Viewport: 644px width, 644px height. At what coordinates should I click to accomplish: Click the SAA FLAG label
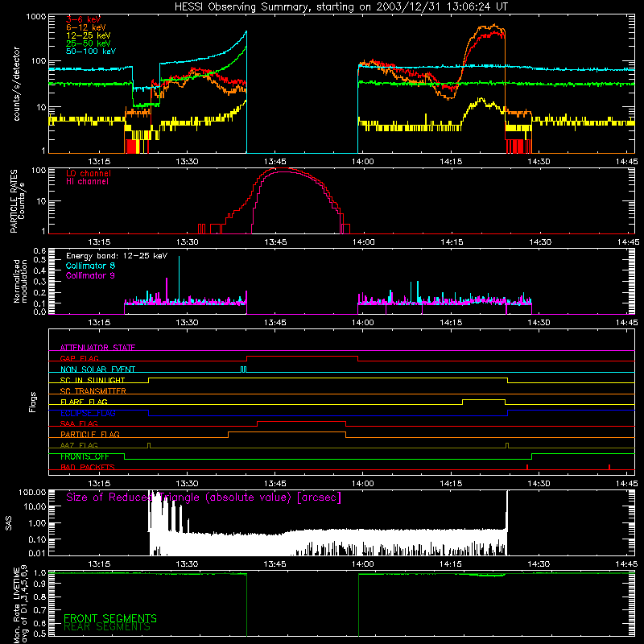[x=79, y=423]
